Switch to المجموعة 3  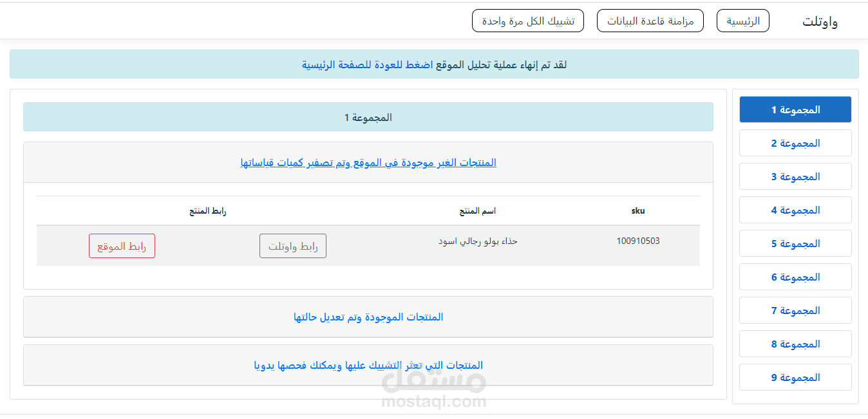pyautogui.click(x=795, y=176)
